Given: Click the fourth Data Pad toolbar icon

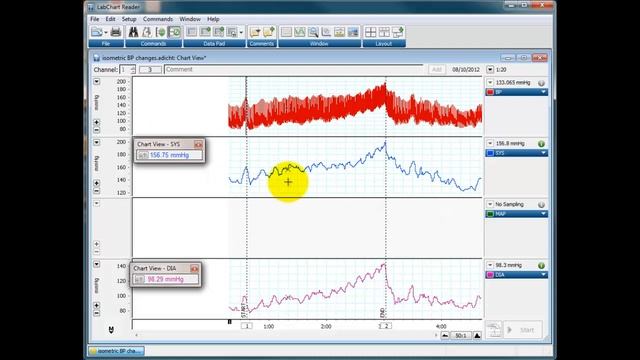Looking at the screenshot, I should coord(232,32).
